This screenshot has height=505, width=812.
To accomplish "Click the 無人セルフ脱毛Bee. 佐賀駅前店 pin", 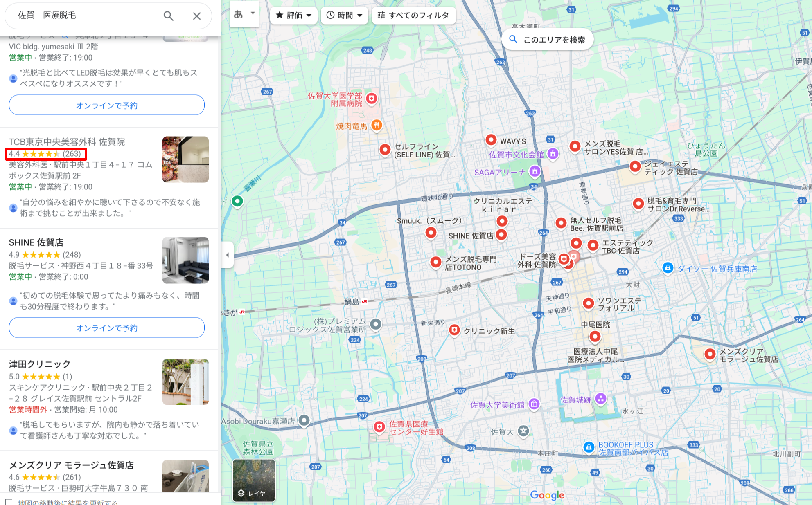I will point(561,223).
